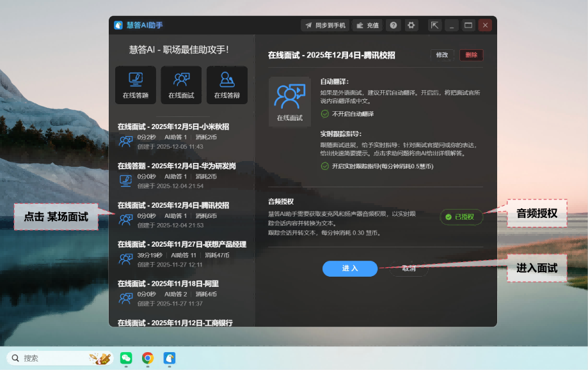Click the help question mark icon
This screenshot has width=588, height=370.
393,26
